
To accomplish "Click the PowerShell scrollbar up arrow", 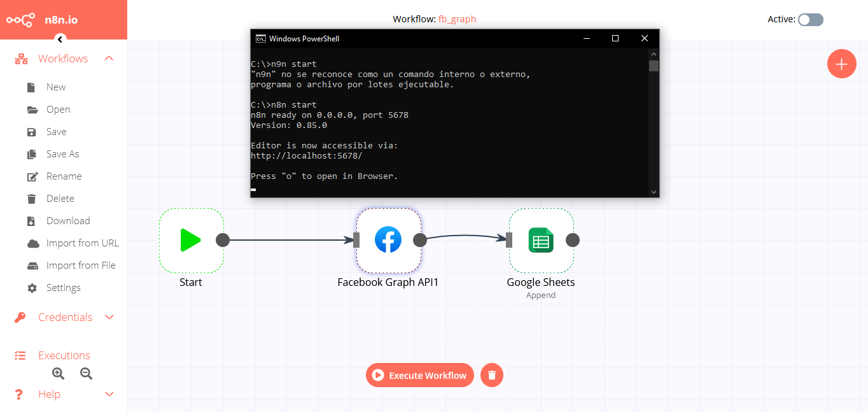I will pyautogui.click(x=654, y=53).
